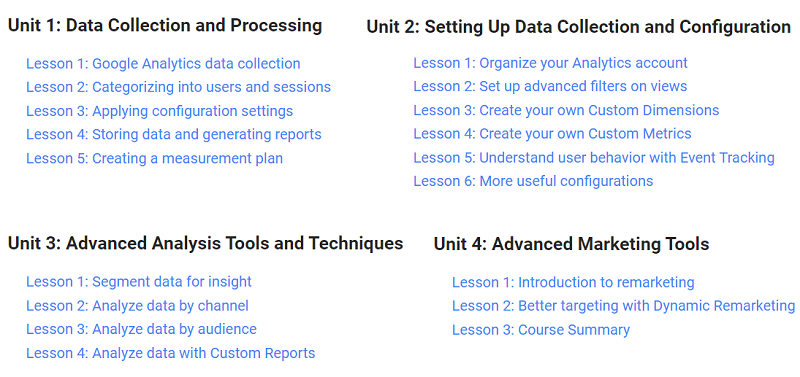Open Lesson 6: More useful configurations
Image resolution: width=800 pixels, height=377 pixels.
point(533,181)
